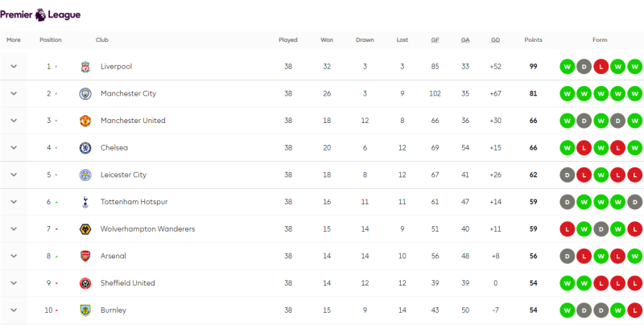
Task: Click Liverpool's red L form badge
Action: pos(601,67)
